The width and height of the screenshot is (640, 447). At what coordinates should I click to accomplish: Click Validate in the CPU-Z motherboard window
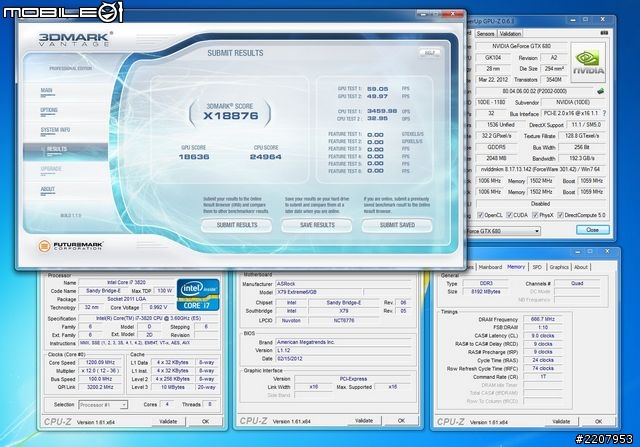click(364, 420)
